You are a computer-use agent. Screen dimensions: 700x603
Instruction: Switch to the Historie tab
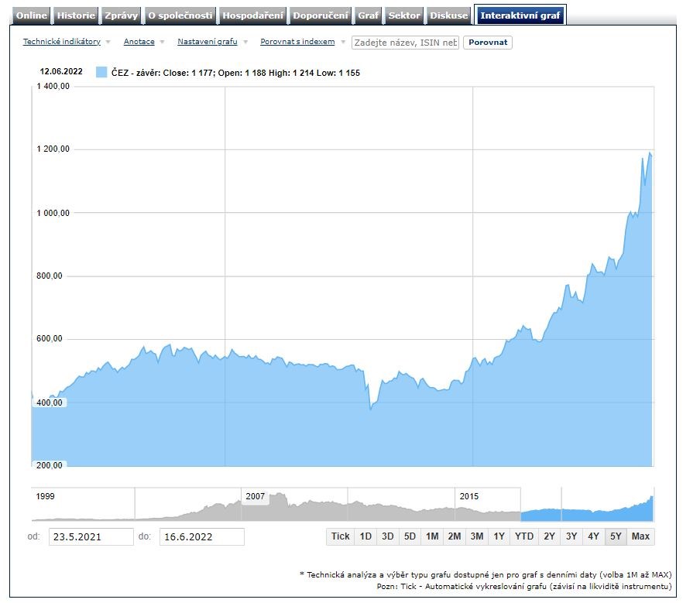click(76, 15)
